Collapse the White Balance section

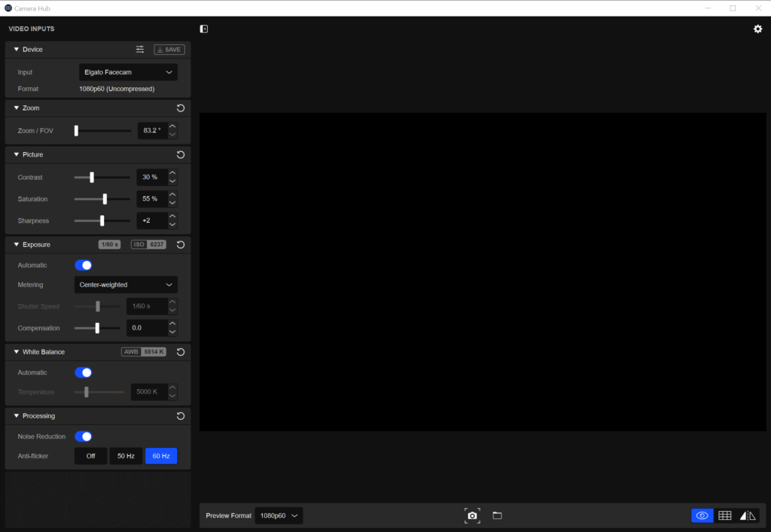tap(17, 351)
